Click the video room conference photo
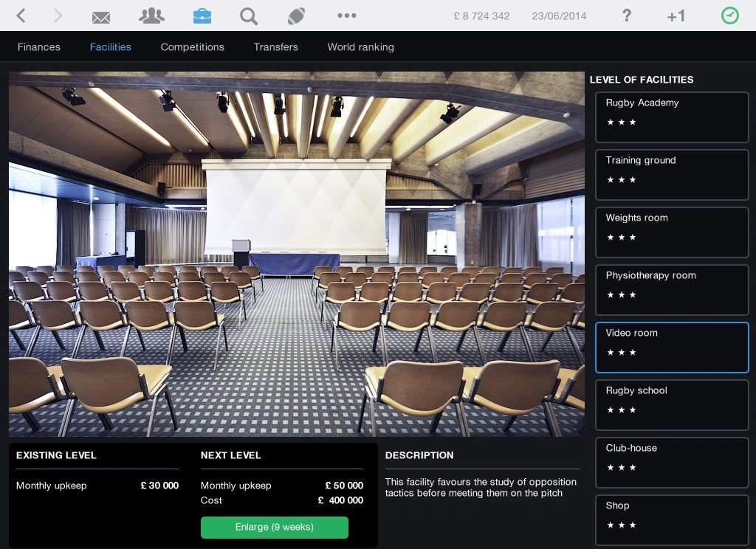This screenshot has height=549, width=756. point(296,253)
